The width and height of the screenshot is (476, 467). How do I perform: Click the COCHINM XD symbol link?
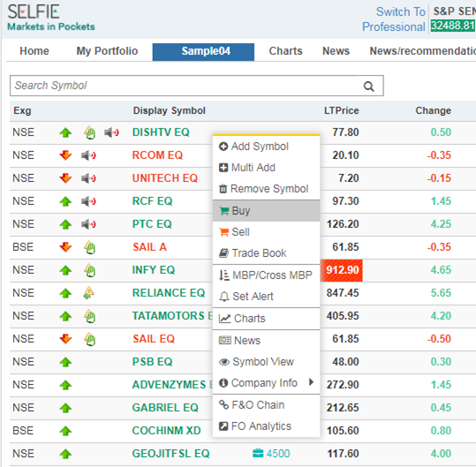[x=167, y=431]
